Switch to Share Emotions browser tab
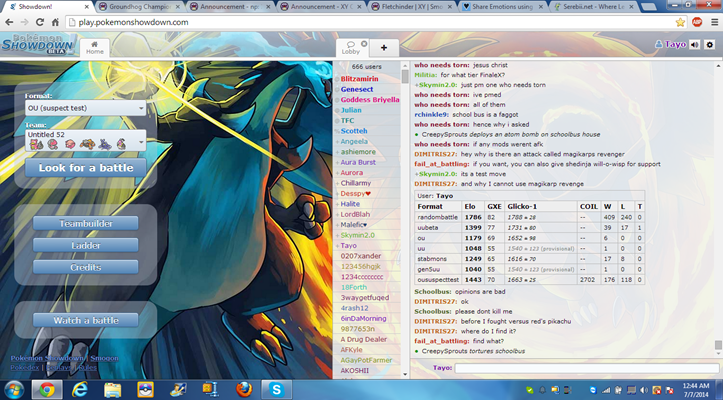723x400 pixels. (x=503, y=7)
